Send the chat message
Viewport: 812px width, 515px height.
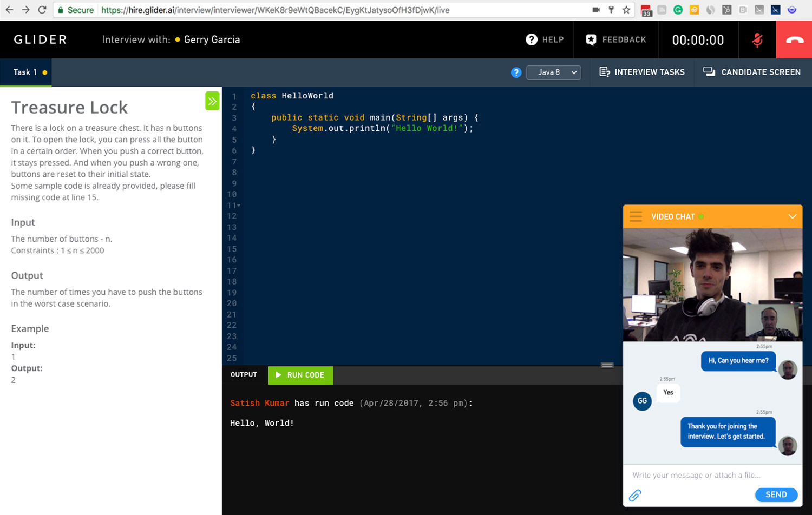coord(776,494)
